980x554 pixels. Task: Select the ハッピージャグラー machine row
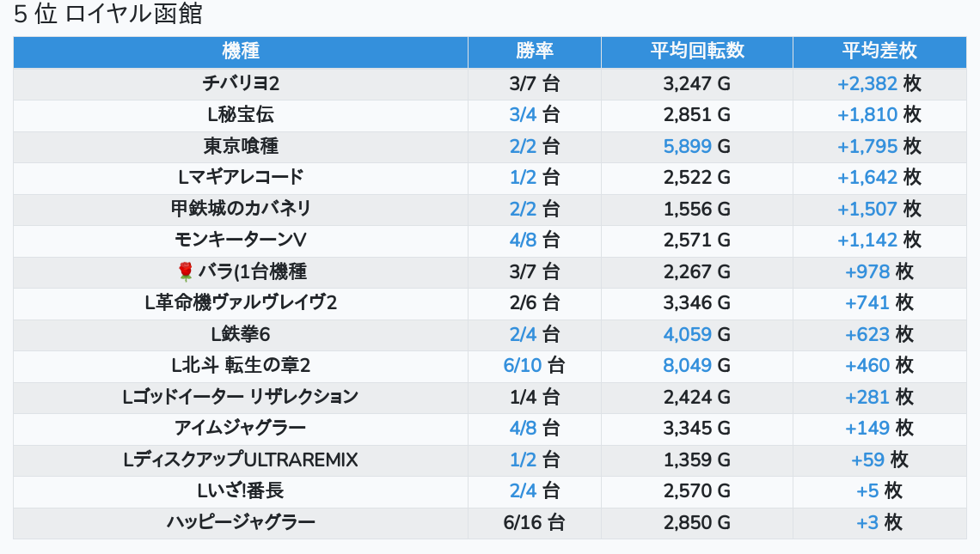click(241, 523)
